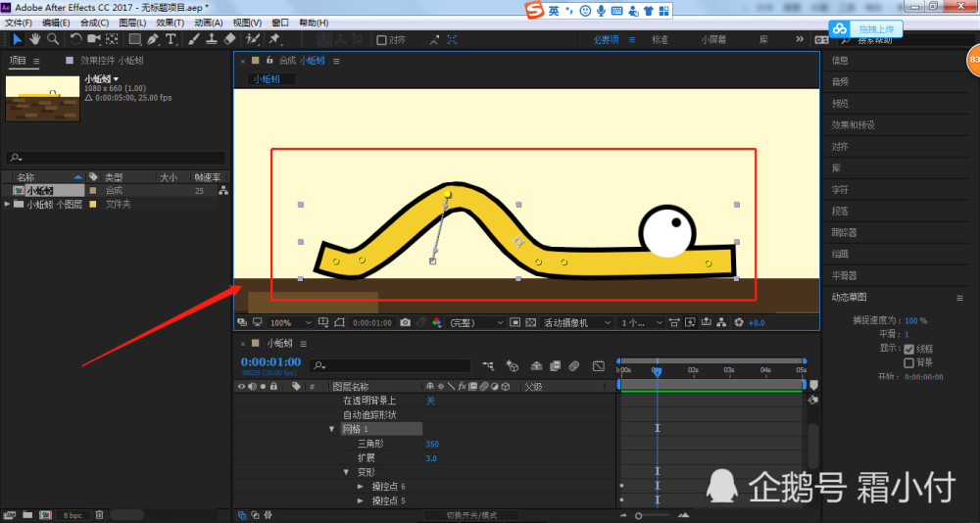Click the trash delete icon in Project panel
The width and height of the screenshot is (980, 523).
pyautogui.click(x=99, y=515)
